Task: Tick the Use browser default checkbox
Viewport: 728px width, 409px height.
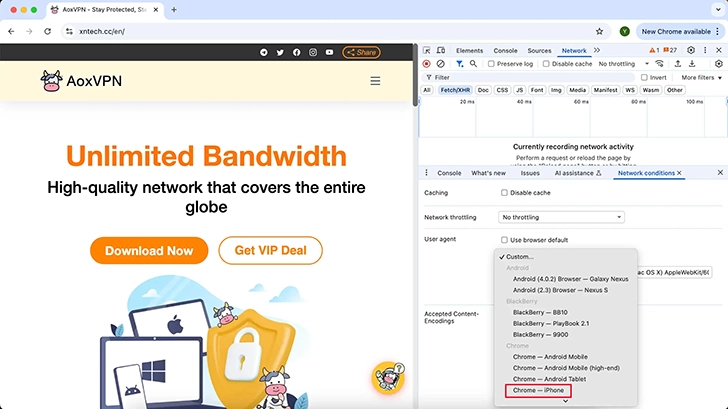Action: (505, 240)
